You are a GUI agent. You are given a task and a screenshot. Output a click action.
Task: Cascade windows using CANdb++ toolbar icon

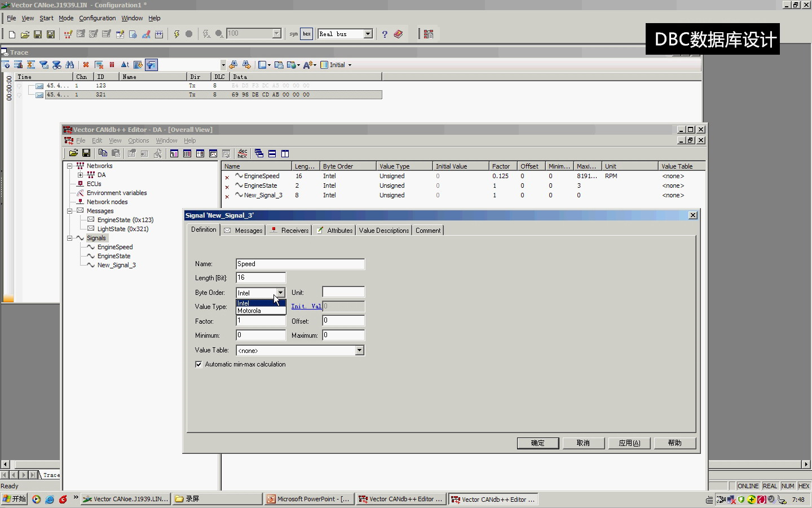(x=259, y=153)
